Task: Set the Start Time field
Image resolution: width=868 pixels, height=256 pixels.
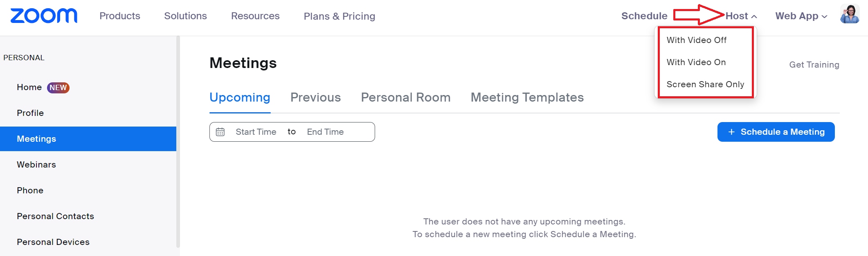Action: 256,132
